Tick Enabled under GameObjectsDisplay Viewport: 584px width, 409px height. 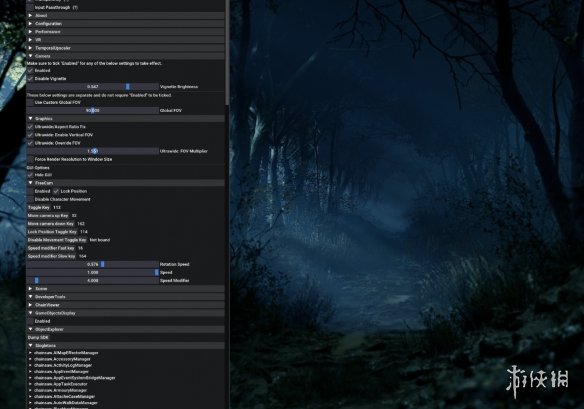[x=30, y=321]
